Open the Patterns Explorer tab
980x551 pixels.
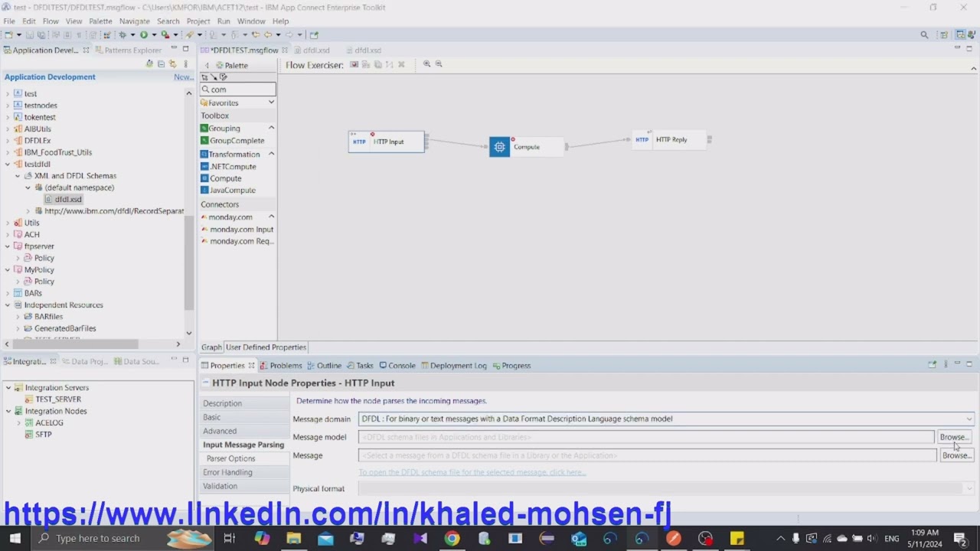tap(128, 51)
